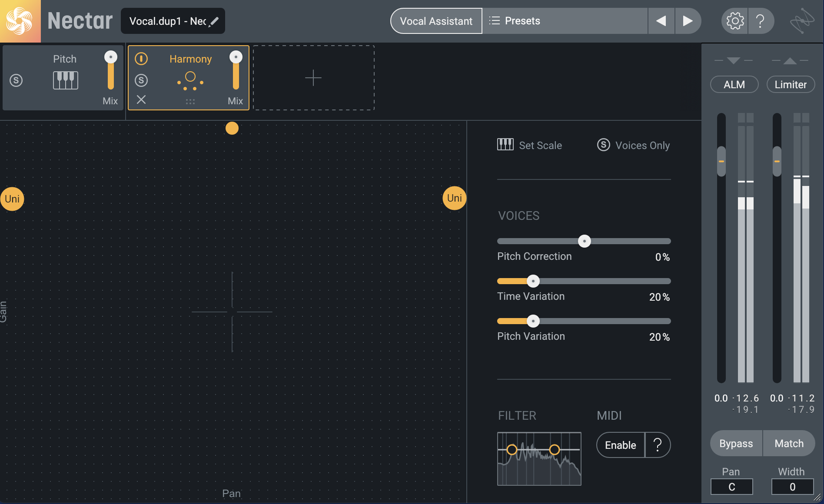Click the Pitch Correction 0% value
This screenshot has width=824, height=504.
click(662, 257)
